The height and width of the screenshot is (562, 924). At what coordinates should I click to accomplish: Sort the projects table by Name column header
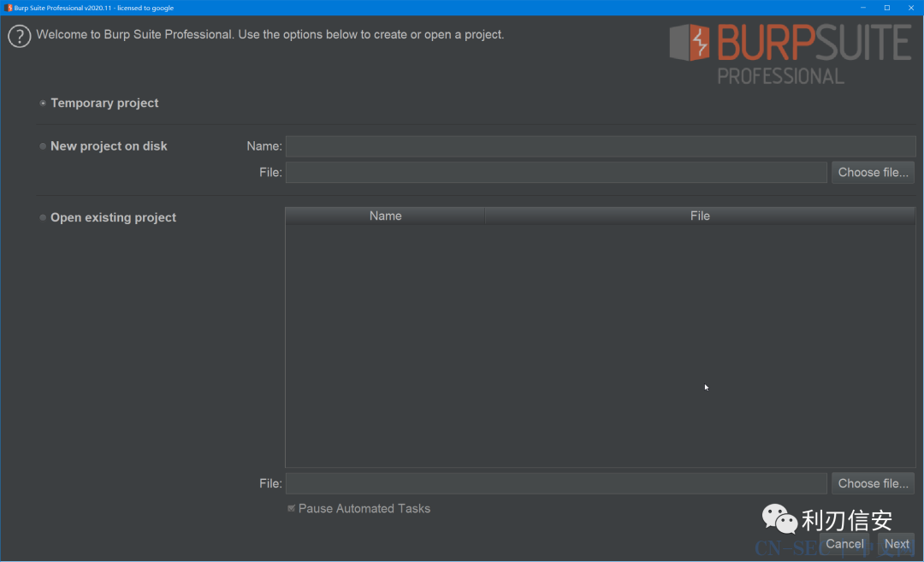[385, 216]
